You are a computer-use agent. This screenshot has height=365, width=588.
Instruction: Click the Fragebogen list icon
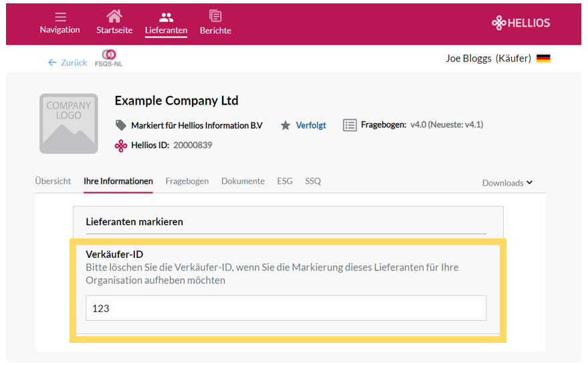pyautogui.click(x=349, y=125)
